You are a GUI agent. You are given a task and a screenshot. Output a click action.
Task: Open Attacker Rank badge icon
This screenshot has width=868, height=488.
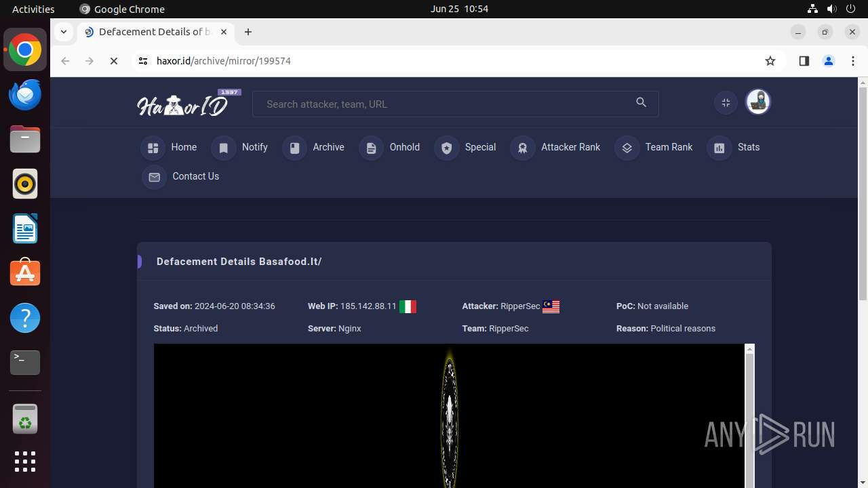523,148
